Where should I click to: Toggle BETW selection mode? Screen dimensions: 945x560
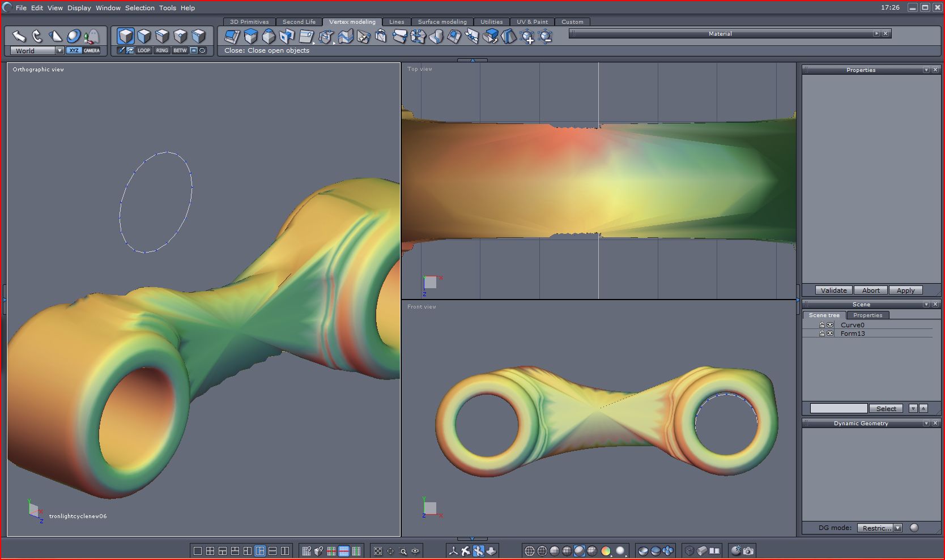coord(180,50)
